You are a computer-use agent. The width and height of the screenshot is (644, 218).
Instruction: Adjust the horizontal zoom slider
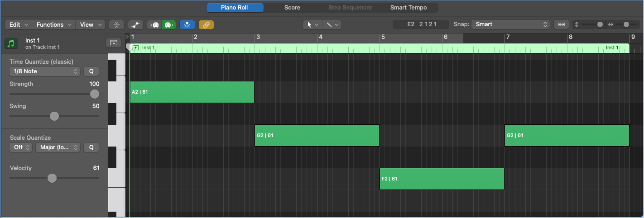(626, 24)
